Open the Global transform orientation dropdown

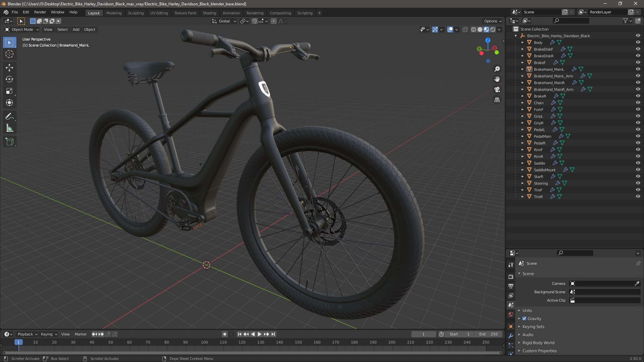coord(224,21)
